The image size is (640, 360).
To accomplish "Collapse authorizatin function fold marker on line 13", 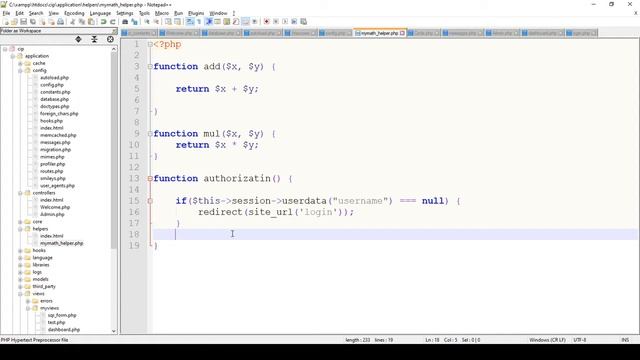I will click(x=150, y=178).
